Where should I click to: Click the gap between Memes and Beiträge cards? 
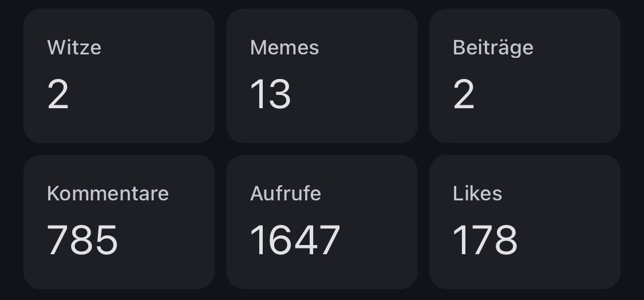tap(423, 76)
